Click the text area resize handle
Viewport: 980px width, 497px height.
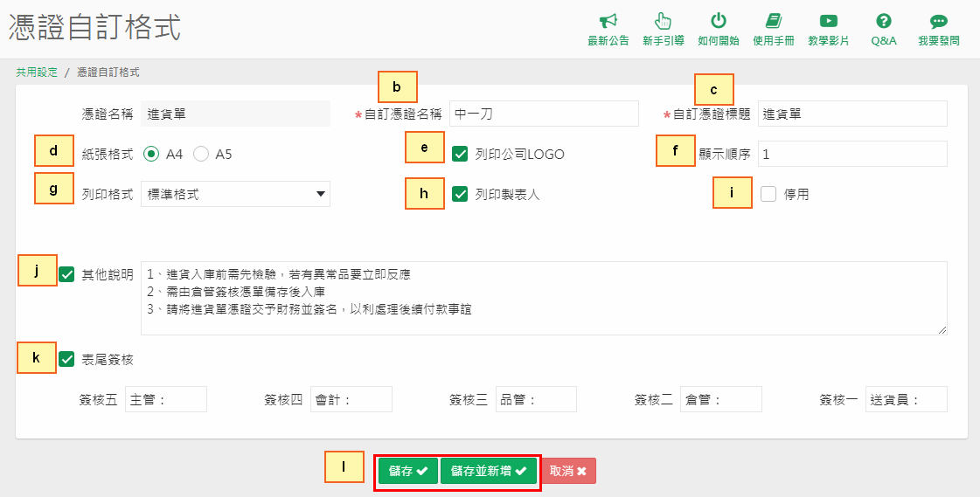click(942, 329)
